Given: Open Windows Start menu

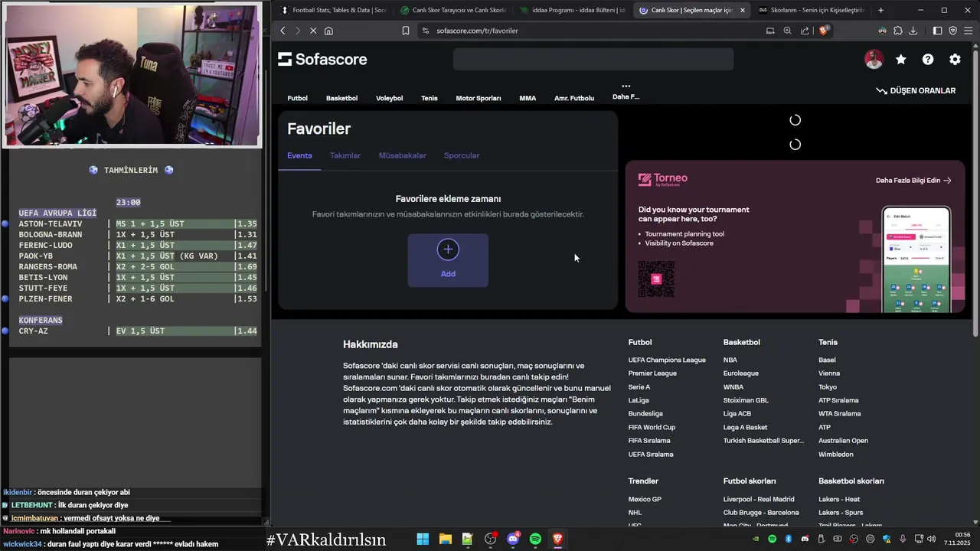Looking at the screenshot, I should coord(423,539).
